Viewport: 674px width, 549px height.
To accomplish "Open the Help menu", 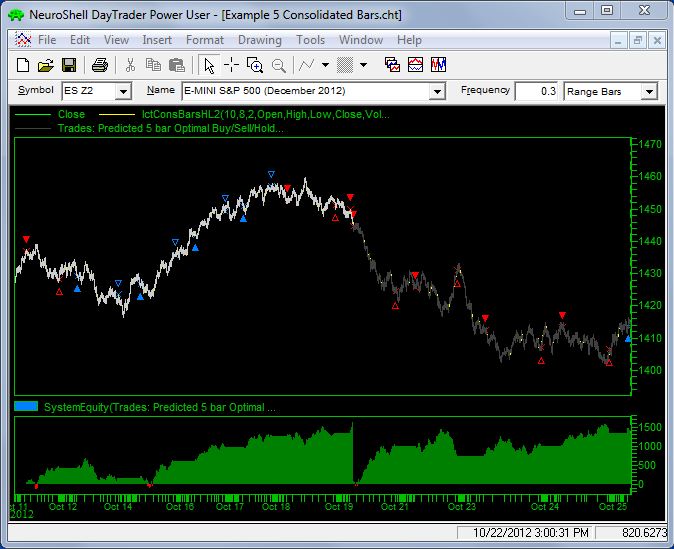I will click(409, 40).
